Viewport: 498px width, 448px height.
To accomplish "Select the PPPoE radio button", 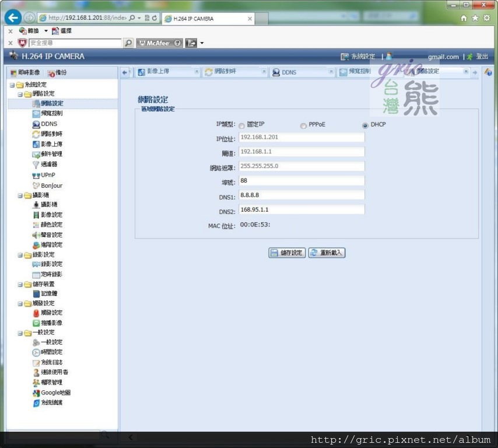I will point(303,126).
